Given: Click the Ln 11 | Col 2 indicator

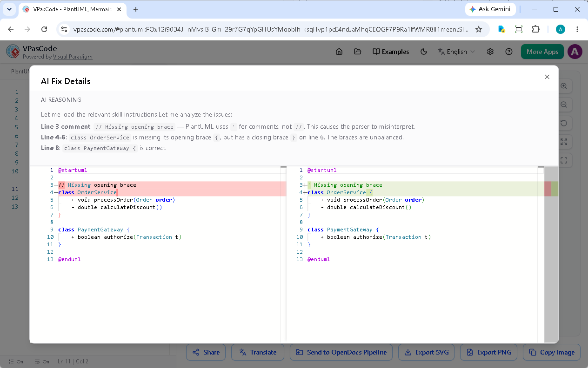Looking at the screenshot, I should [73, 361].
